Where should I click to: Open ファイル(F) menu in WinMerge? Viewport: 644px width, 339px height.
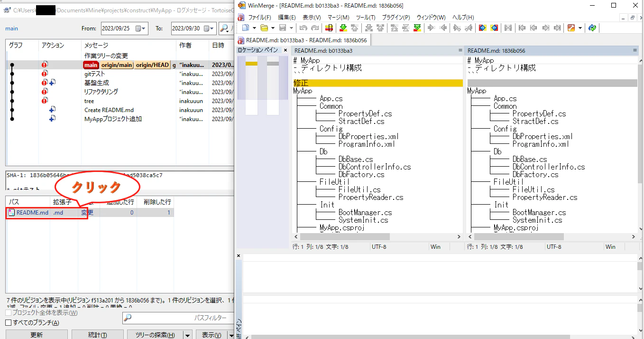pos(259,17)
